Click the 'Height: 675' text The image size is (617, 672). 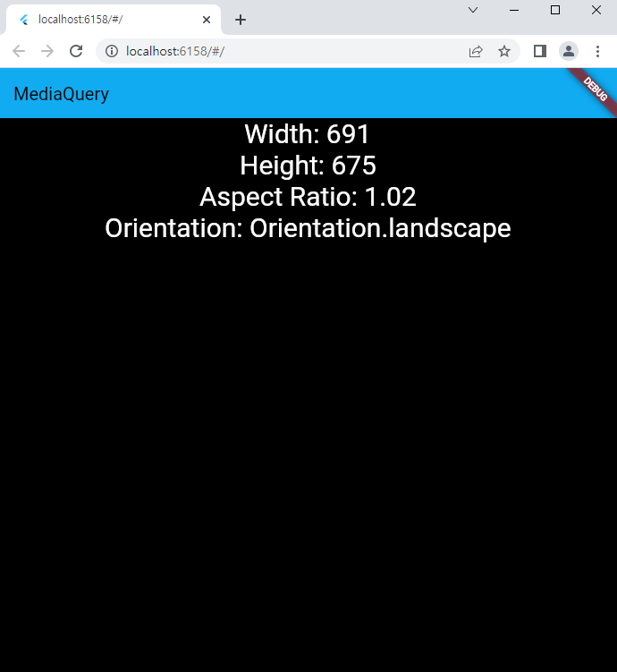tap(308, 166)
